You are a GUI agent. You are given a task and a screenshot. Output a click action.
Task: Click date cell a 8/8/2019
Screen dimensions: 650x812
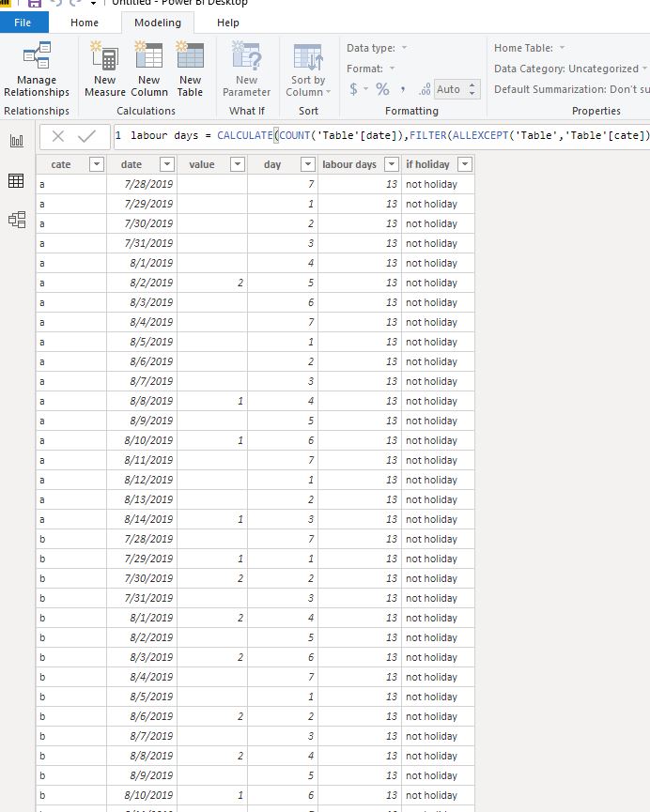point(142,401)
